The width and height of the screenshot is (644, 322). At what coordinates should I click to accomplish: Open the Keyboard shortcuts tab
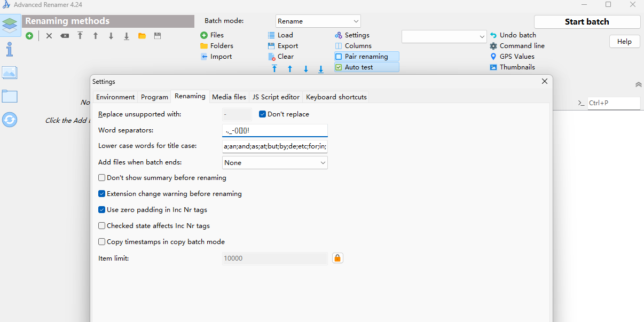pos(336,97)
